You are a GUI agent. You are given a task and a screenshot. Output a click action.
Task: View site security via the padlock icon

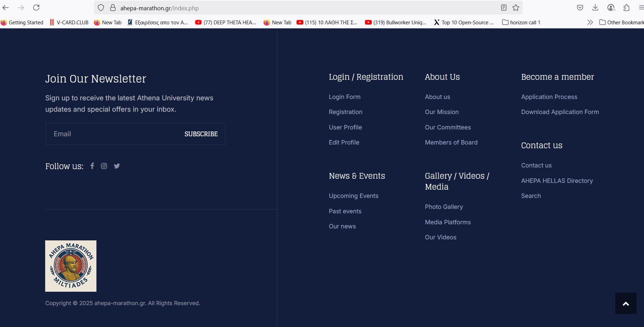point(113,8)
